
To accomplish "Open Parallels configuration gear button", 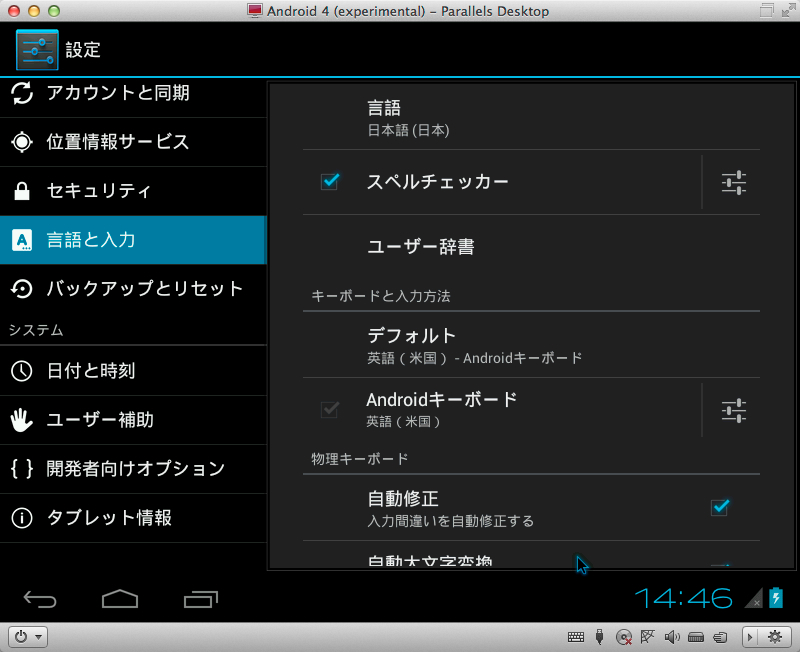I will coord(775,637).
